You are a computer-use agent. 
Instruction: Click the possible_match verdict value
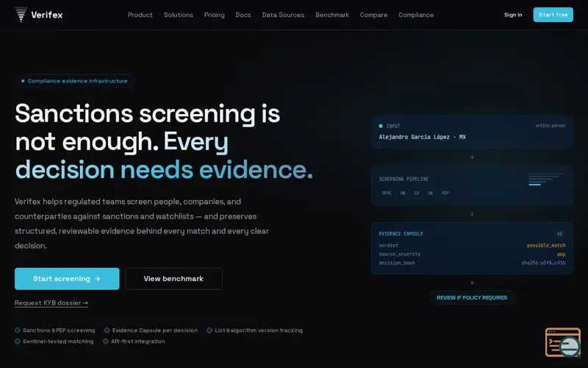tap(546, 246)
